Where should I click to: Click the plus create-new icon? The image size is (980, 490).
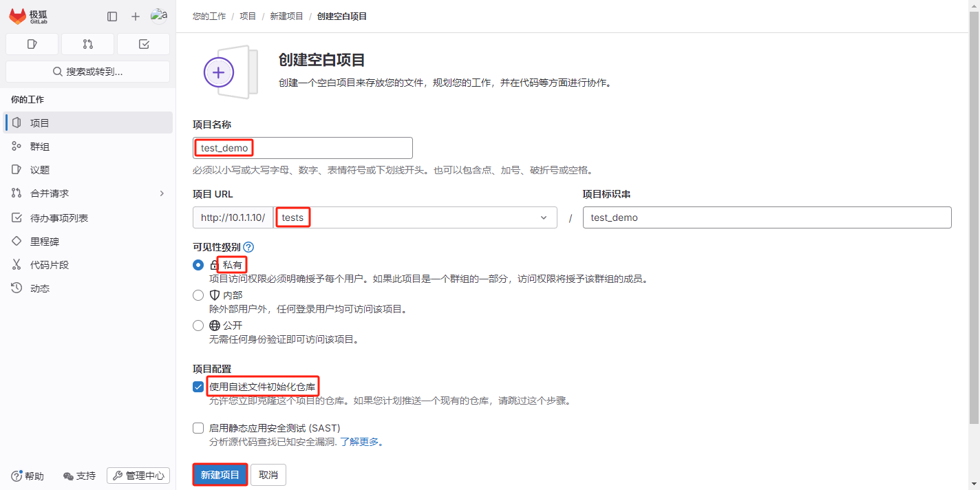(136, 17)
